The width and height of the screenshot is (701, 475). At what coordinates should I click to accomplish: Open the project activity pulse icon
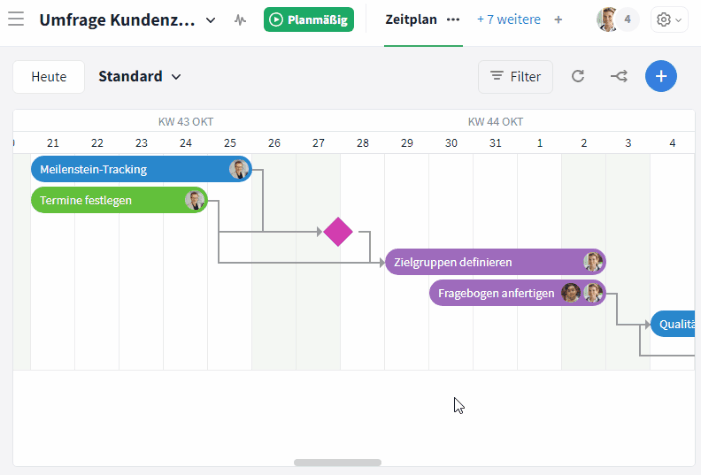pyautogui.click(x=240, y=20)
